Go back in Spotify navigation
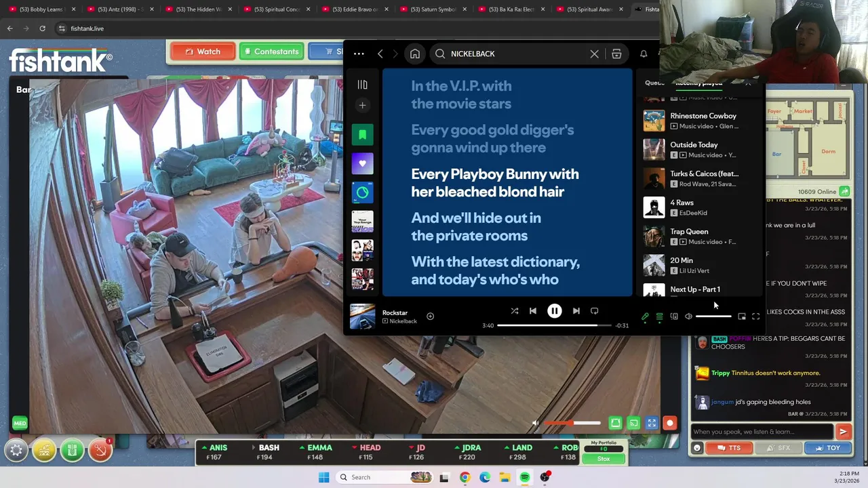Image resolution: width=868 pixels, height=488 pixels. pos(380,54)
